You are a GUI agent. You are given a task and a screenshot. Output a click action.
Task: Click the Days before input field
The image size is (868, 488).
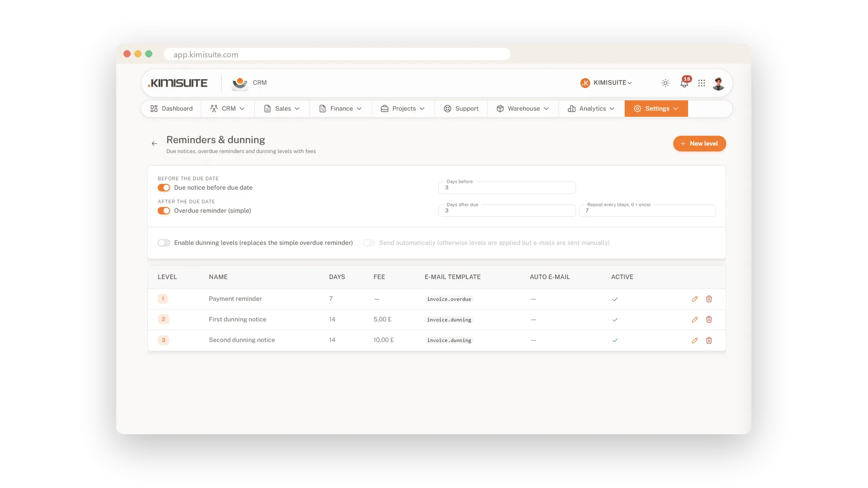(507, 188)
